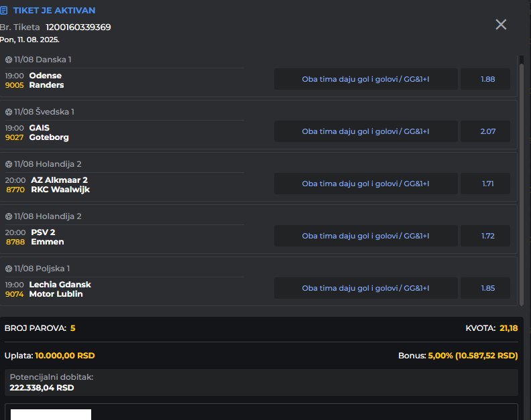This screenshot has width=531, height=420.
Task: Select the GAIS vs Goteborg GG&1+I bet
Action: click(x=365, y=131)
